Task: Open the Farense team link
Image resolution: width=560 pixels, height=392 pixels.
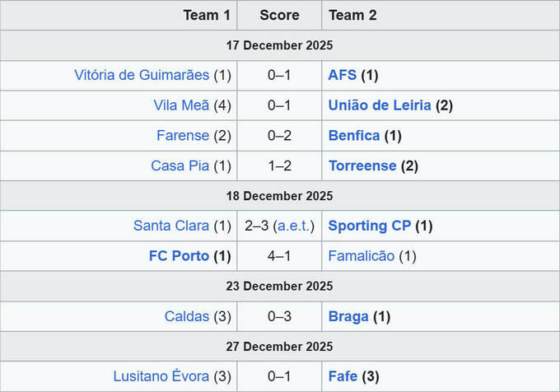Action: [x=183, y=136]
